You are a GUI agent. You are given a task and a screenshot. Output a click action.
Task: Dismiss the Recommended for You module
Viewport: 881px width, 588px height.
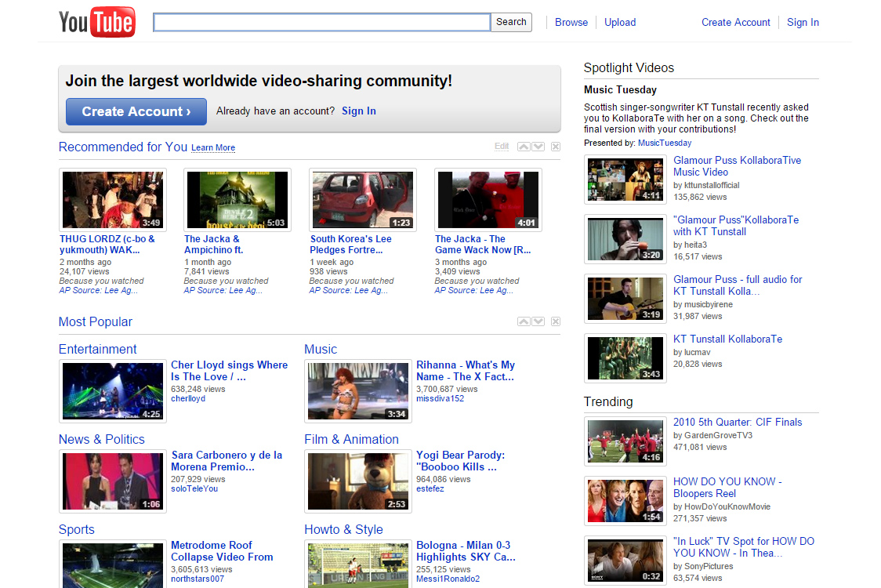click(x=555, y=146)
